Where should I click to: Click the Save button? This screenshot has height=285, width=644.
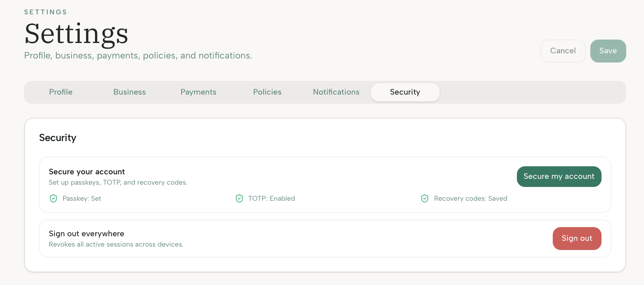(x=608, y=51)
